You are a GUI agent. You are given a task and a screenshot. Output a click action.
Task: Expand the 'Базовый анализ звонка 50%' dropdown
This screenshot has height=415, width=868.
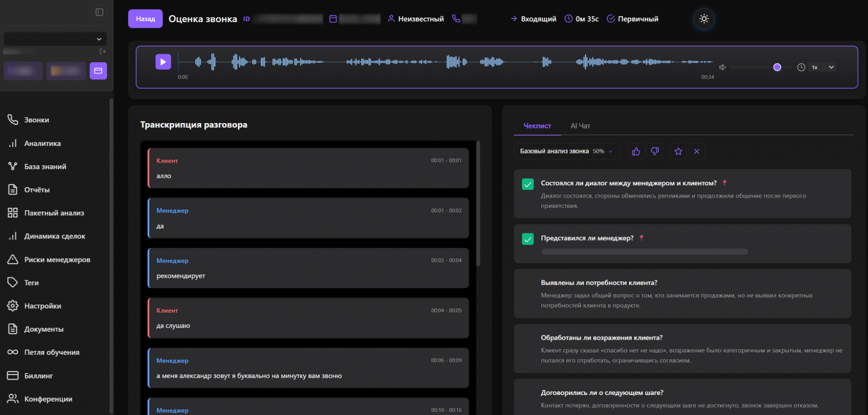point(566,151)
